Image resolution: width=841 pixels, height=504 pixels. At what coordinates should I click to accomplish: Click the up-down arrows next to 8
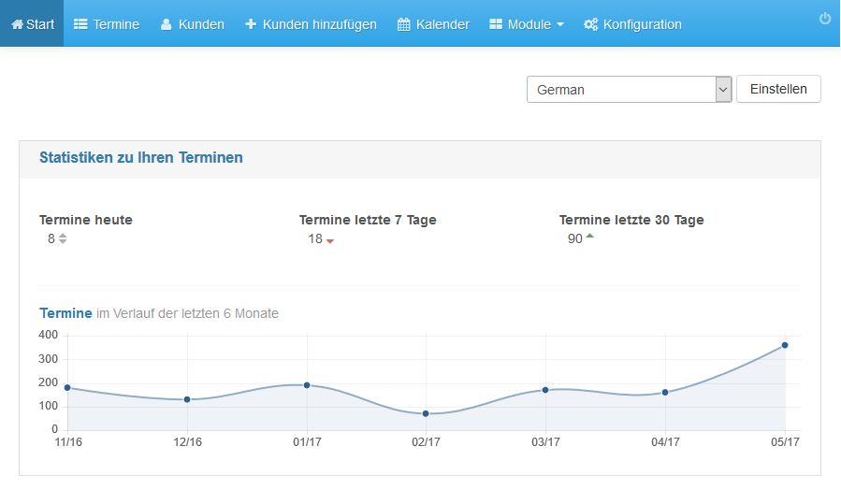[63, 238]
